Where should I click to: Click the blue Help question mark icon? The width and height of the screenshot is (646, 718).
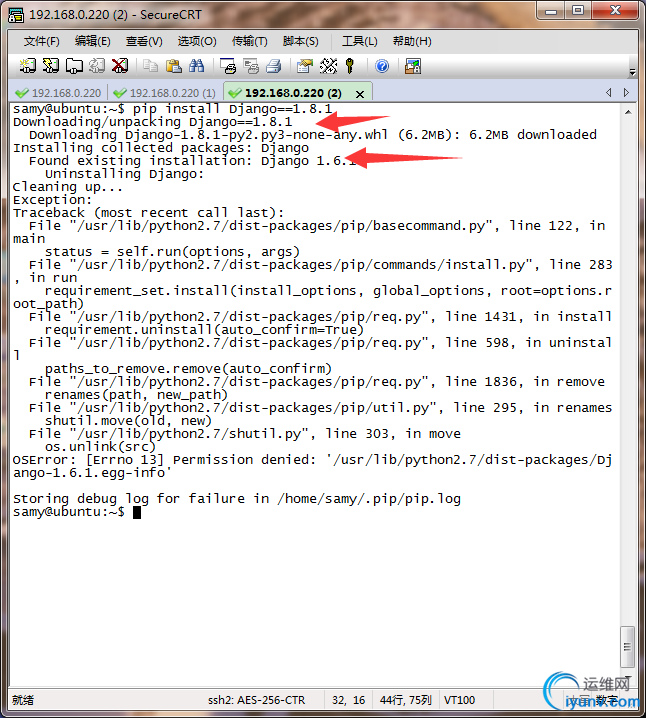pos(382,66)
